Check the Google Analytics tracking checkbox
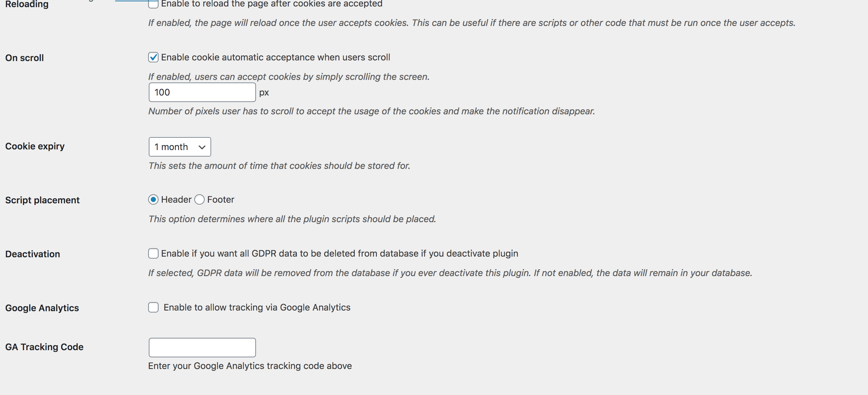Screen dimensions: 868x395 coord(153,307)
